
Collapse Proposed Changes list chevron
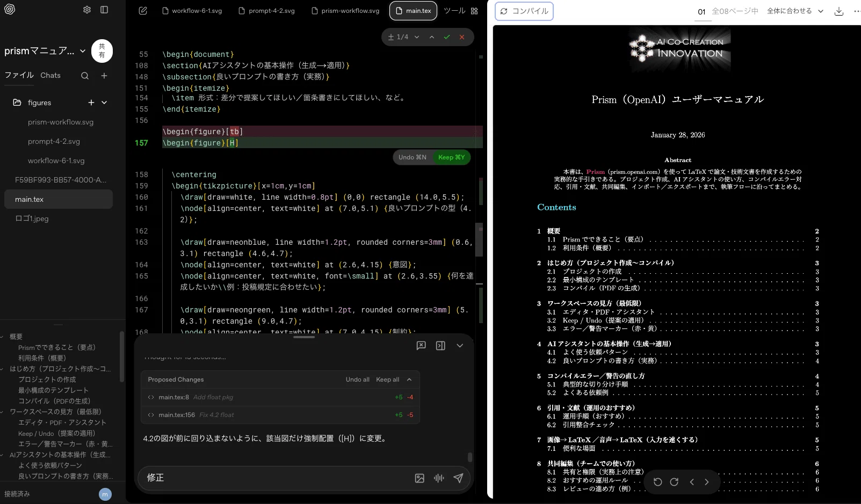click(409, 379)
